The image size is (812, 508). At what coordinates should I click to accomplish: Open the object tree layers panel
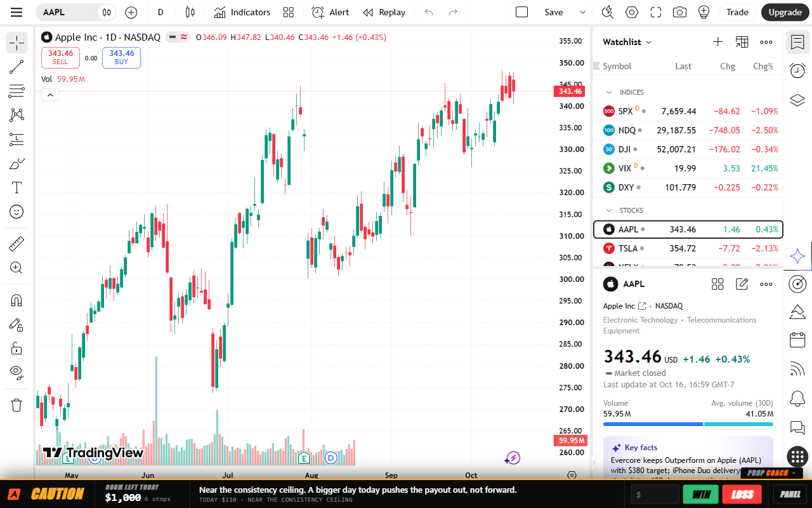click(x=797, y=100)
